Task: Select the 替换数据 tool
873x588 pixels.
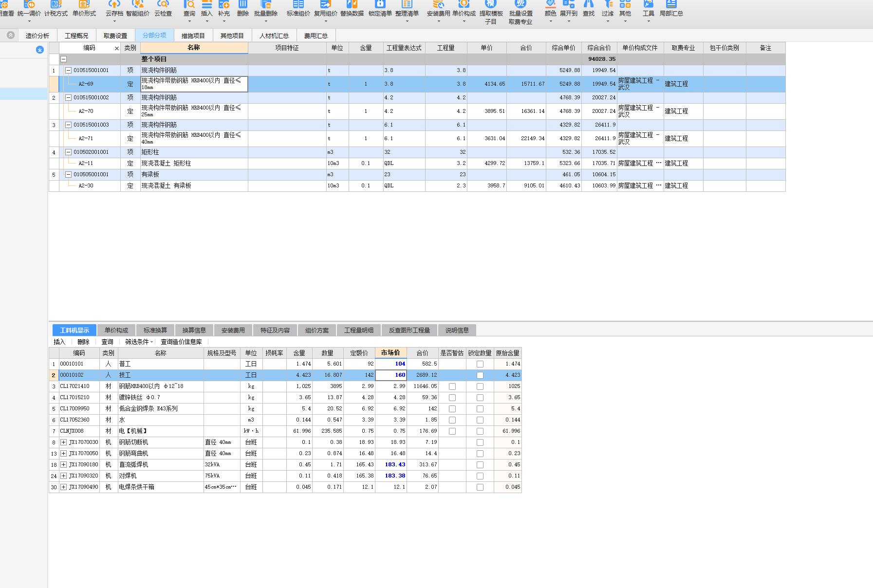Action: pyautogui.click(x=352, y=9)
